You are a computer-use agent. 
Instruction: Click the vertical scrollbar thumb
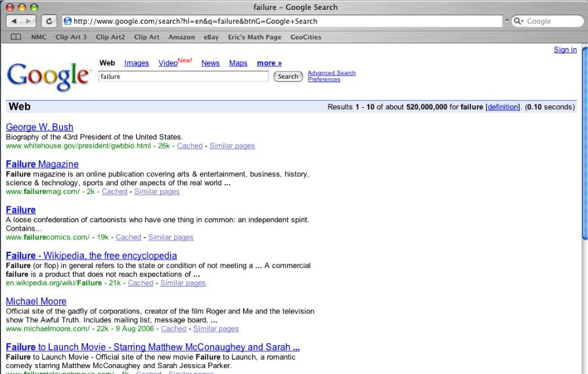click(585, 143)
